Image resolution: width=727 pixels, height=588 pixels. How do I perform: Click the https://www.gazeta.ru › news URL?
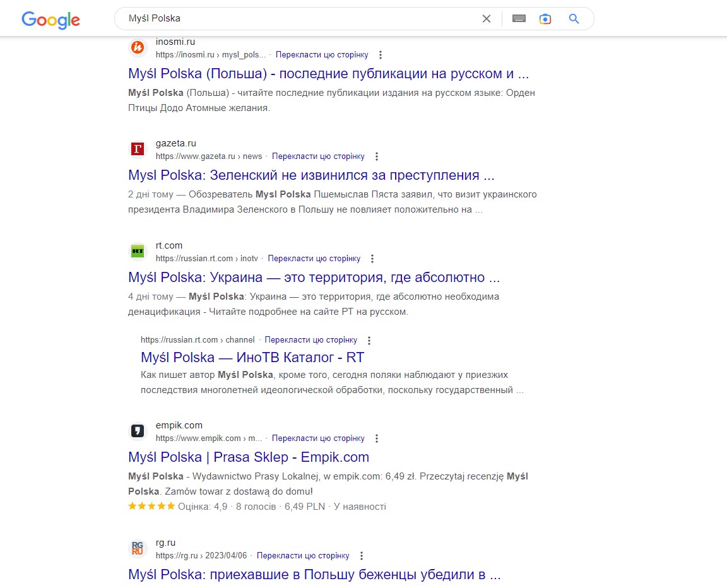tap(209, 156)
